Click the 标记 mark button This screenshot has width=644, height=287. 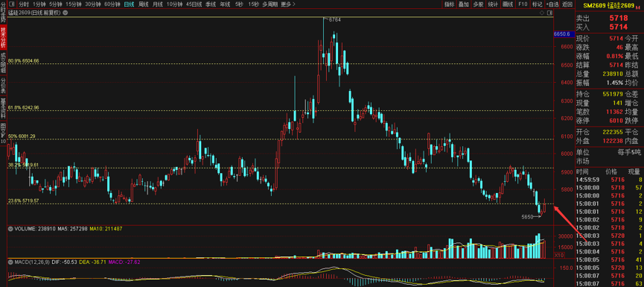[537, 4]
